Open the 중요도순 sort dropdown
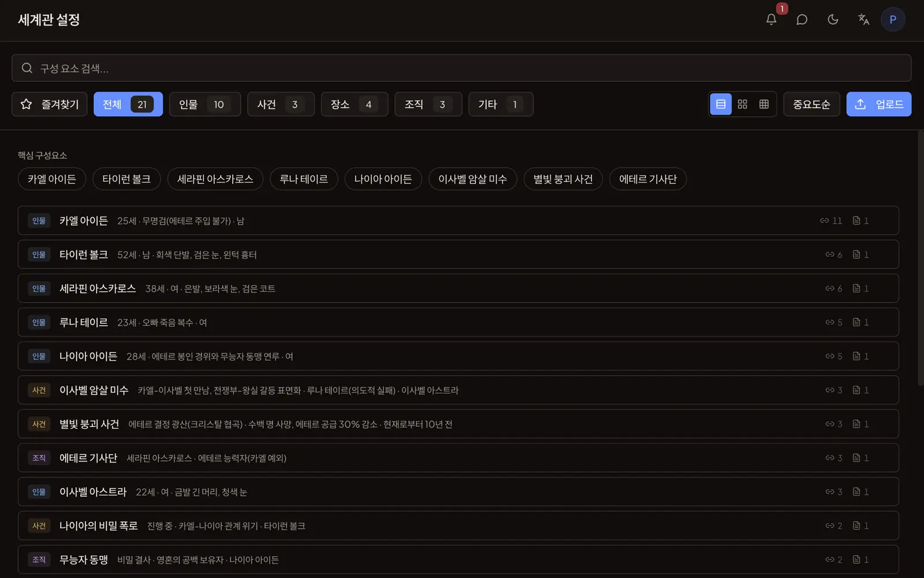 pyautogui.click(x=811, y=105)
